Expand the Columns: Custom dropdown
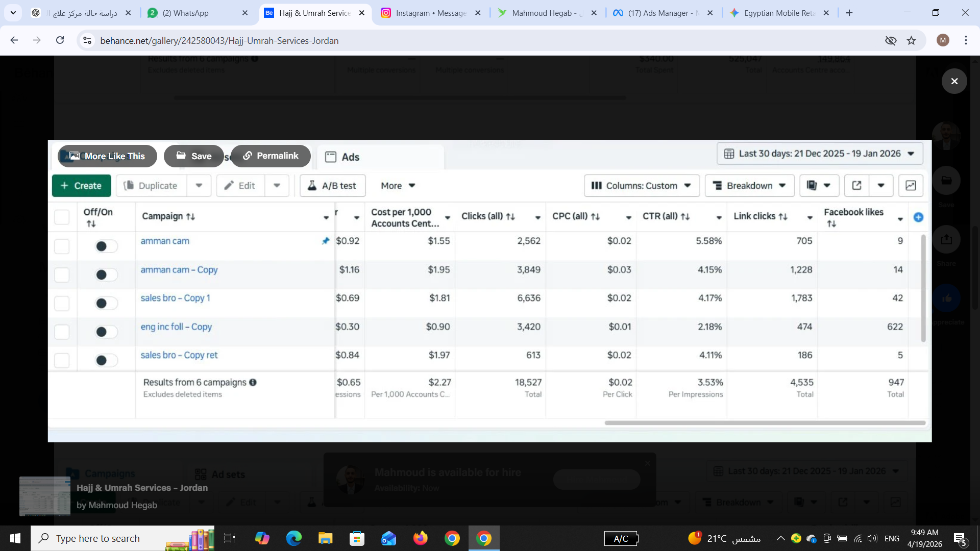The image size is (980, 551). pos(641,186)
